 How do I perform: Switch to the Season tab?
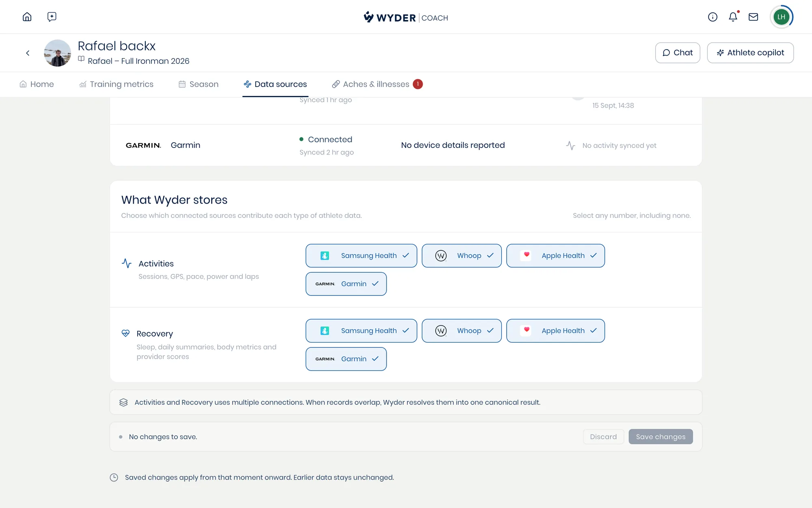point(199,84)
